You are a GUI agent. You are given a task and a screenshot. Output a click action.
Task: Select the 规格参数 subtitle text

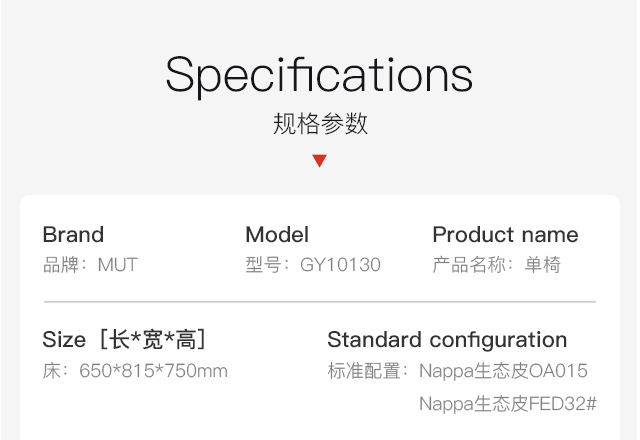coord(320,124)
